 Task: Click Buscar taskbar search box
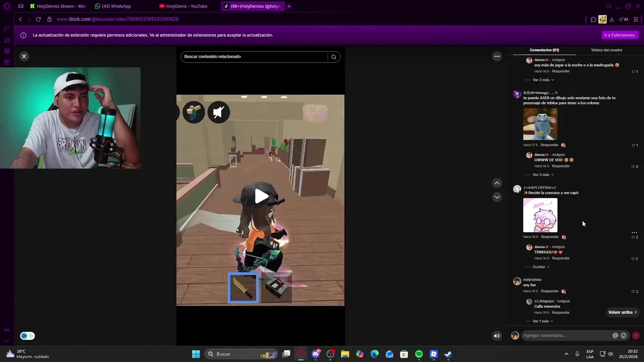242,354
